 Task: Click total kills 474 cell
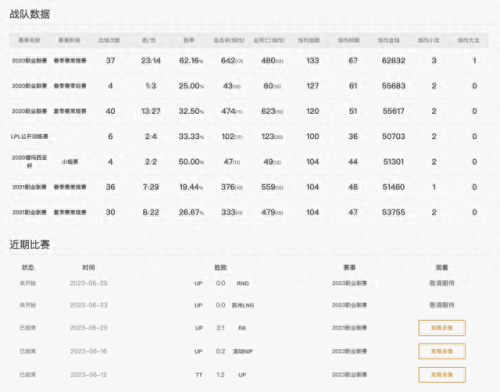232,111
